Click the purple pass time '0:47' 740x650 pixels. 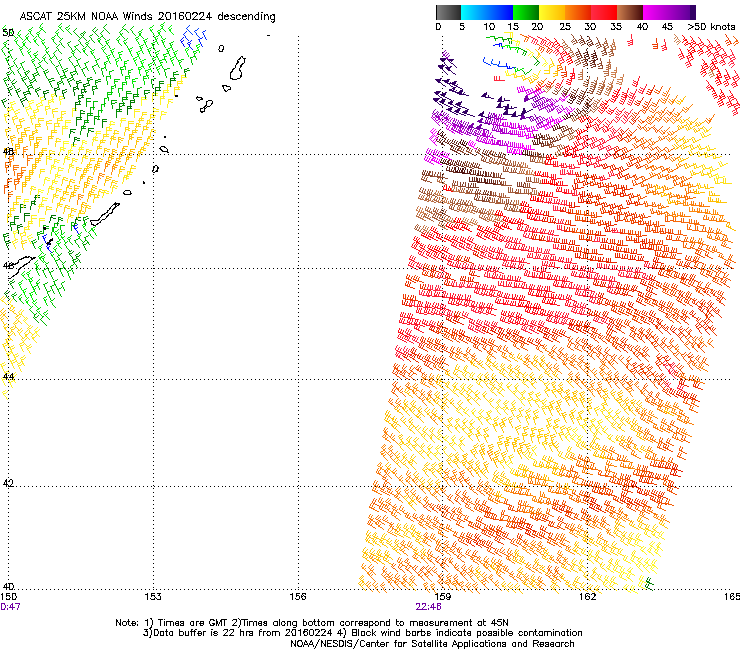10,607
